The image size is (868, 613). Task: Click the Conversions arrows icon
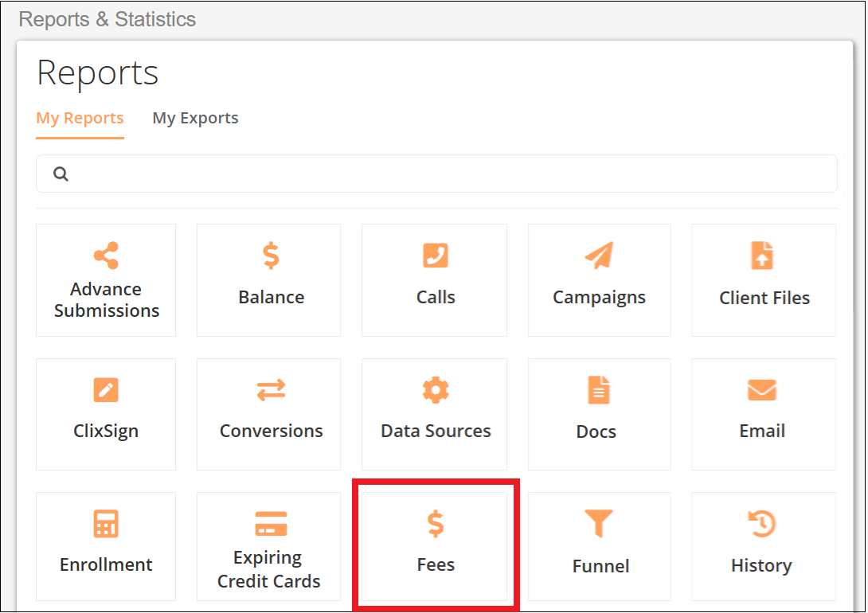pyautogui.click(x=271, y=389)
